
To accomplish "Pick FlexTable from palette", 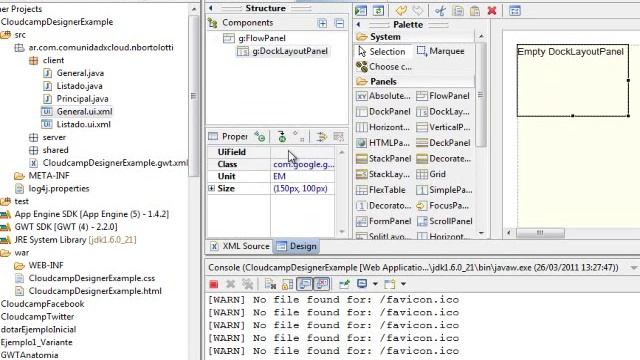I will [x=381, y=190].
